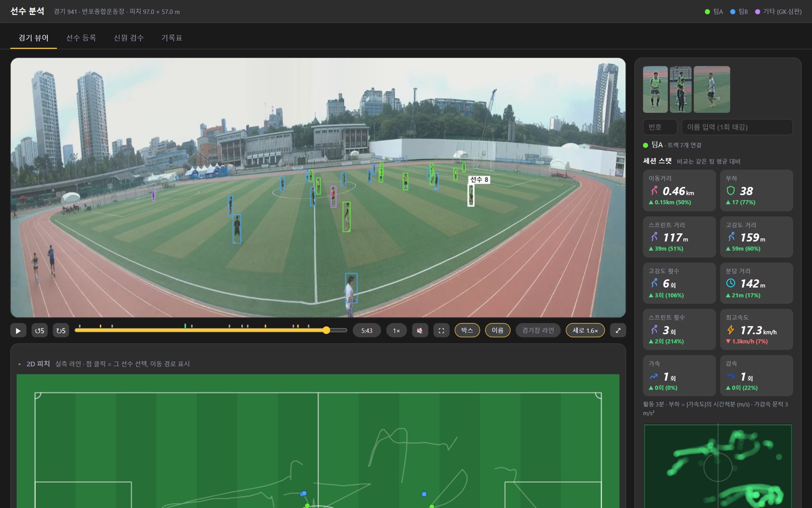The image size is (812, 508).
Task: Rewind 5 seconds with the back button
Action: click(x=40, y=331)
